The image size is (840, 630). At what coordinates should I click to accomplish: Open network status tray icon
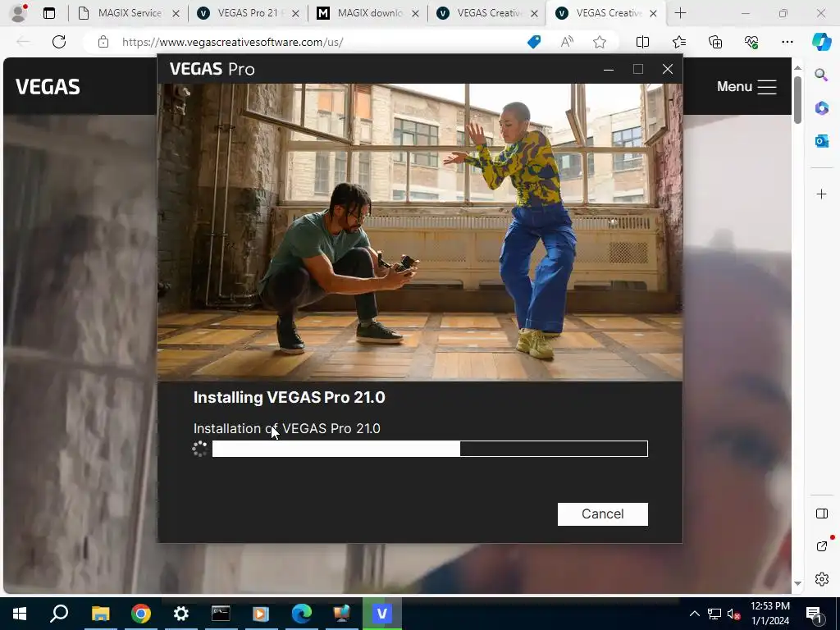[x=714, y=614]
